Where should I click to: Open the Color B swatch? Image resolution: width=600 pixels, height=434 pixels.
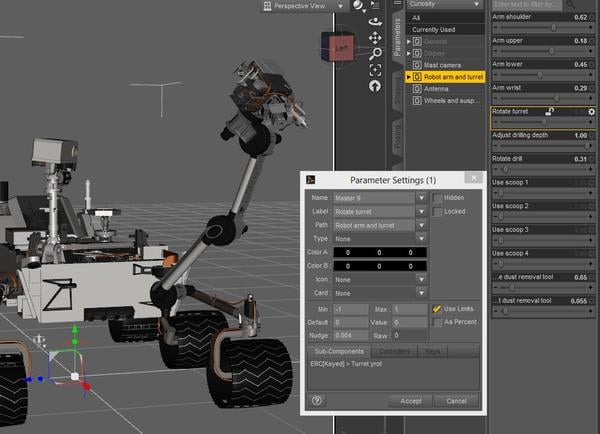point(380,266)
